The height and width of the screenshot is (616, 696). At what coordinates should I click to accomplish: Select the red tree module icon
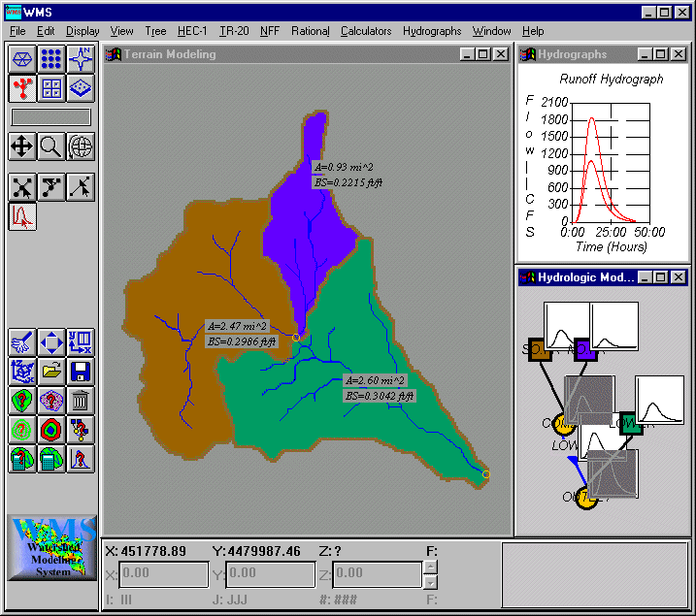pos(22,89)
